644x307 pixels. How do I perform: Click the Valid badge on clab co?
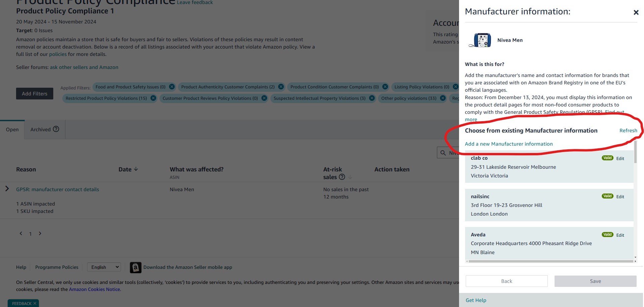(607, 158)
